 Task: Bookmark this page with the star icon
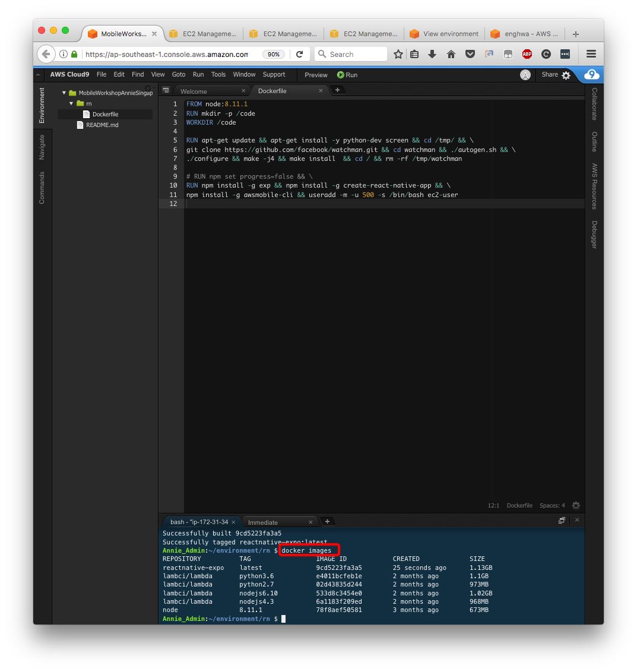[x=398, y=54]
